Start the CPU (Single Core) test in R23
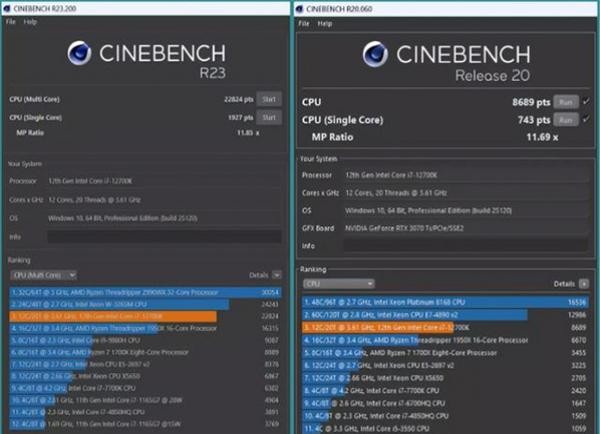The height and width of the screenshot is (434, 600). pyautogui.click(x=269, y=117)
